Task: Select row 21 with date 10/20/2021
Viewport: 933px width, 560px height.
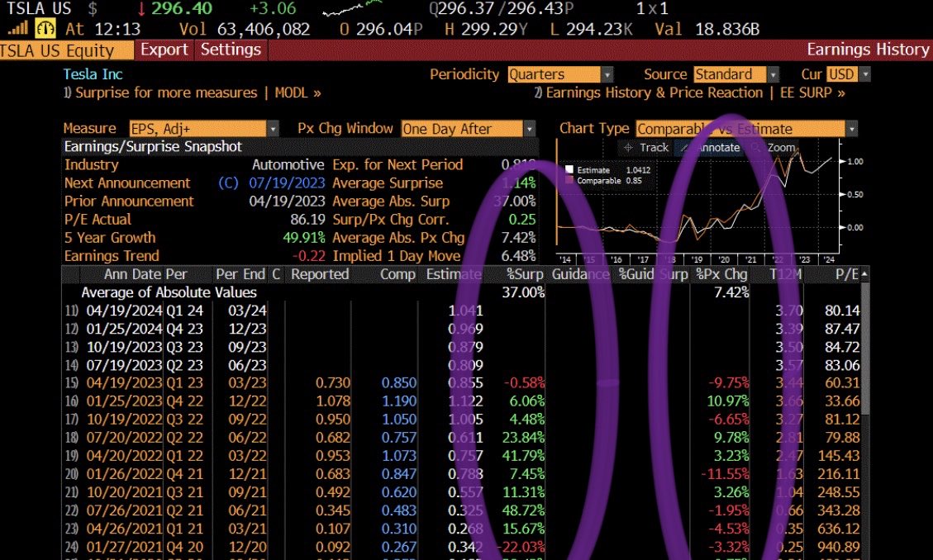Action: (463, 492)
